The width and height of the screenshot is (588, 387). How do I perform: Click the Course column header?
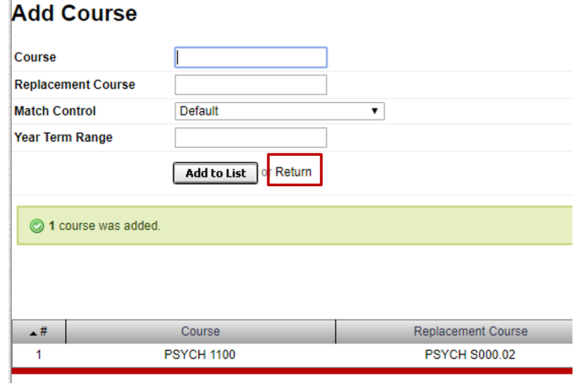(x=201, y=331)
